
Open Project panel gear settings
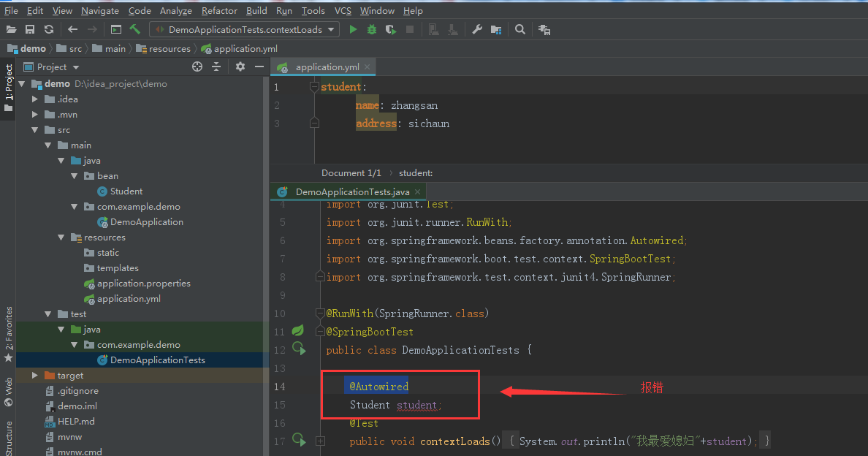[240, 67]
